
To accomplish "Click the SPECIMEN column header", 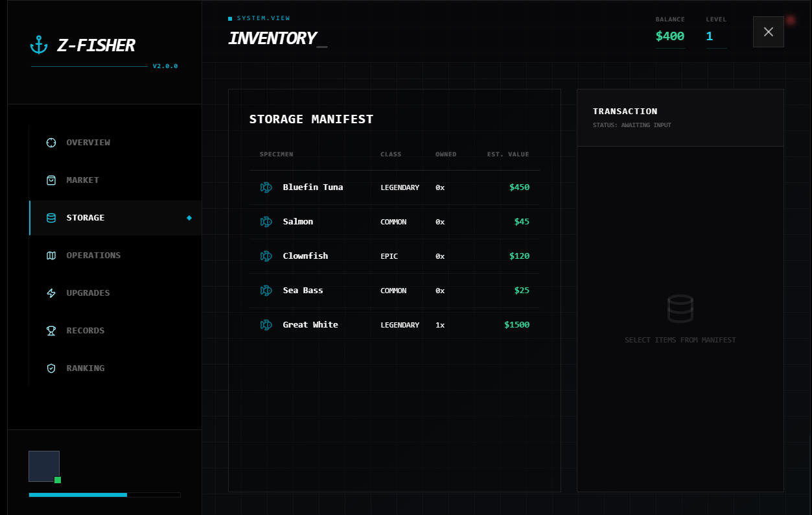I will [277, 154].
